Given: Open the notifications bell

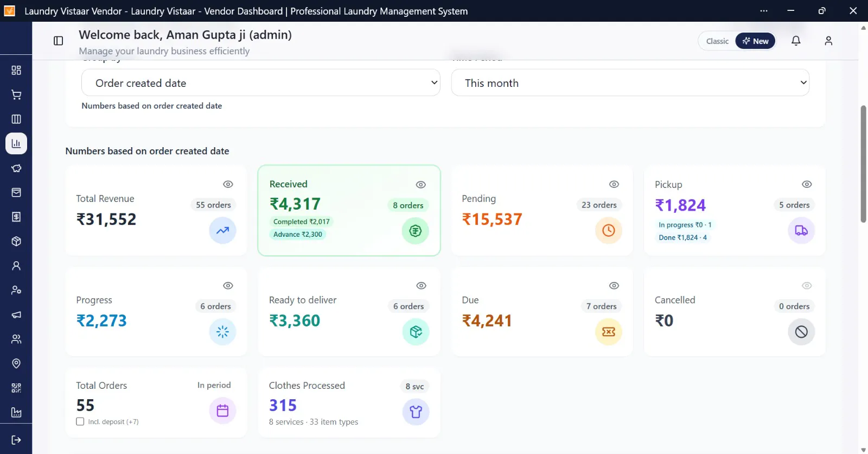Looking at the screenshot, I should tap(796, 41).
